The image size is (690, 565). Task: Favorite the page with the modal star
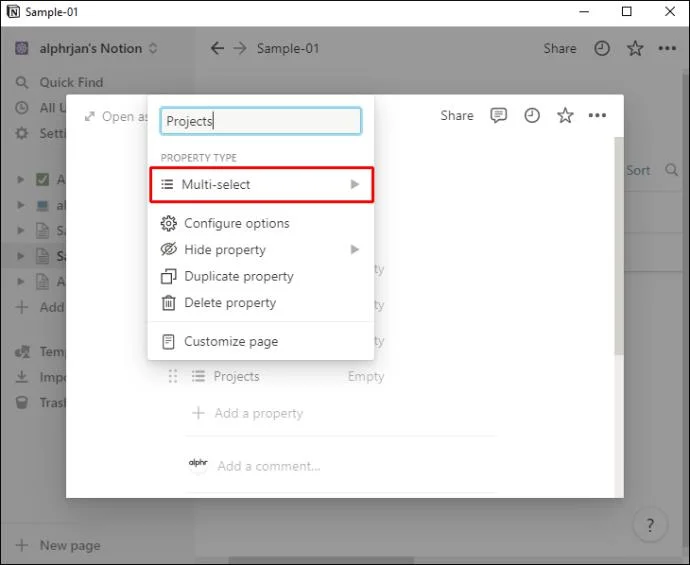point(565,116)
